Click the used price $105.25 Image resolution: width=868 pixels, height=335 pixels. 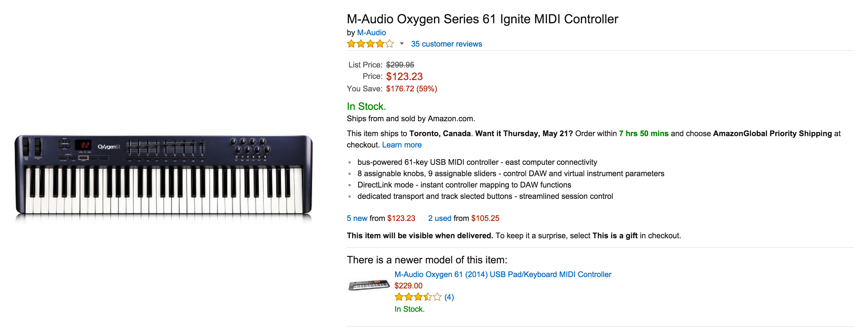(485, 218)
